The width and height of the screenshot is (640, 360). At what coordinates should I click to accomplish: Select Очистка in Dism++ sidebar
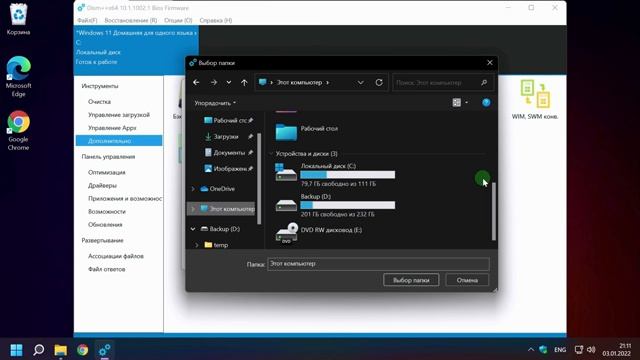coord(99,102)
